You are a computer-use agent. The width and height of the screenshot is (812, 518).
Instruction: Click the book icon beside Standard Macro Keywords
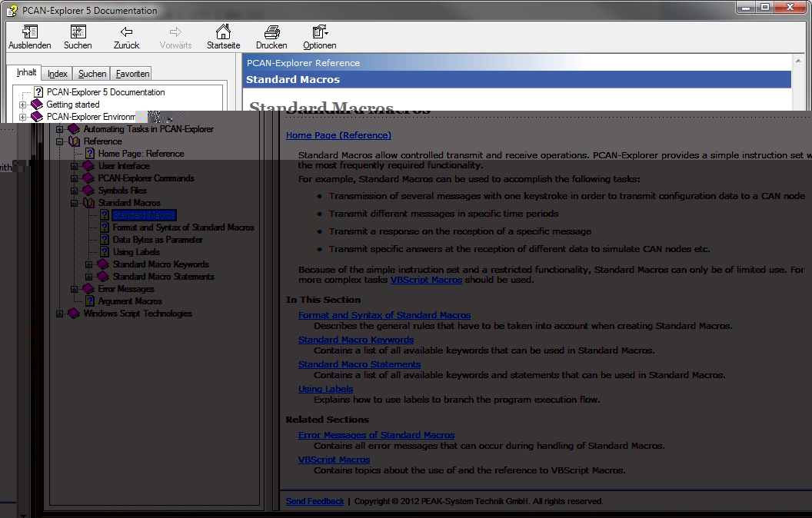(103, 264)
